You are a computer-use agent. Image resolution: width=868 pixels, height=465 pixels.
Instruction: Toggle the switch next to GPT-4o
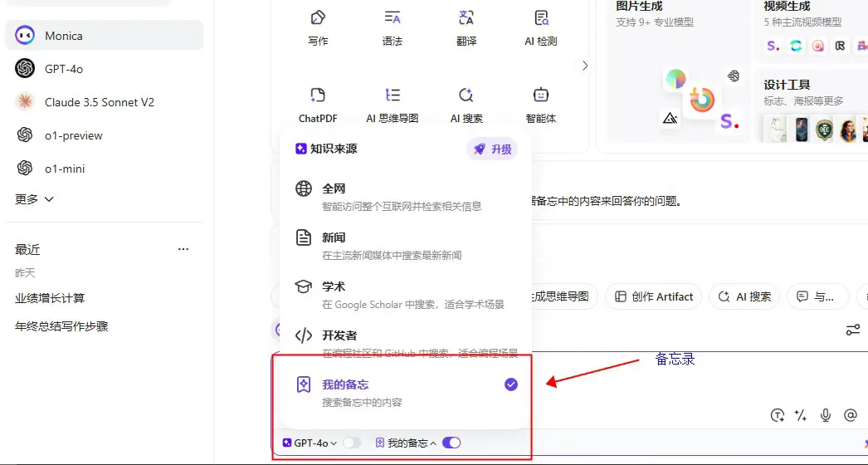352,443
